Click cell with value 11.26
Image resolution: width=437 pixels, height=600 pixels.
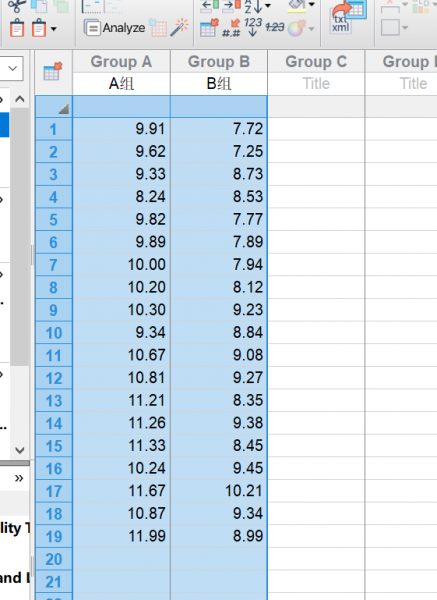coord(121,423)
